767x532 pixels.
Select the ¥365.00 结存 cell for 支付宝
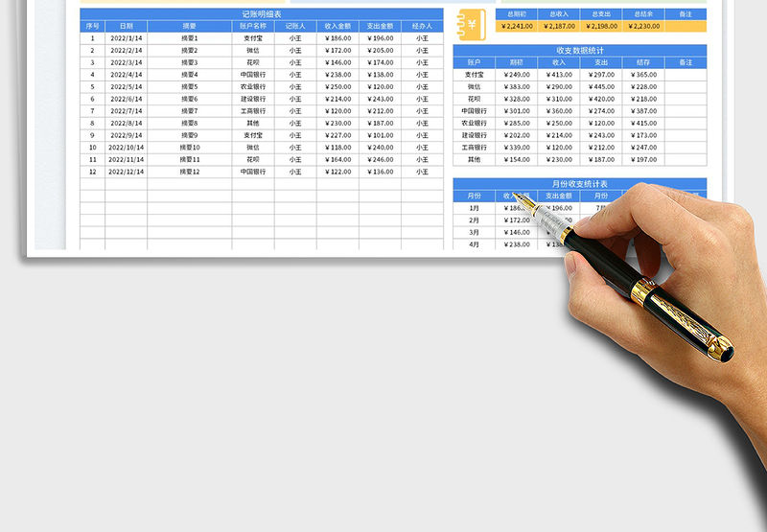[643, 75]
